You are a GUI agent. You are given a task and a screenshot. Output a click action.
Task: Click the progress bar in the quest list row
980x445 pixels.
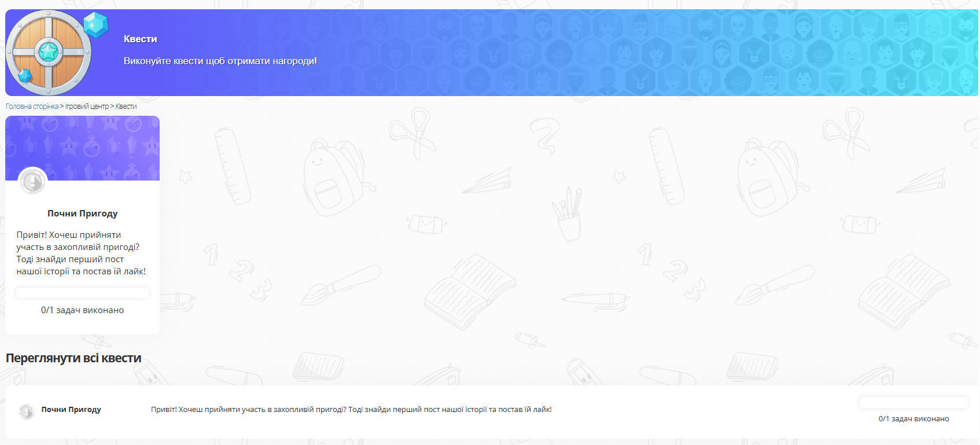(x=913, y=402)
